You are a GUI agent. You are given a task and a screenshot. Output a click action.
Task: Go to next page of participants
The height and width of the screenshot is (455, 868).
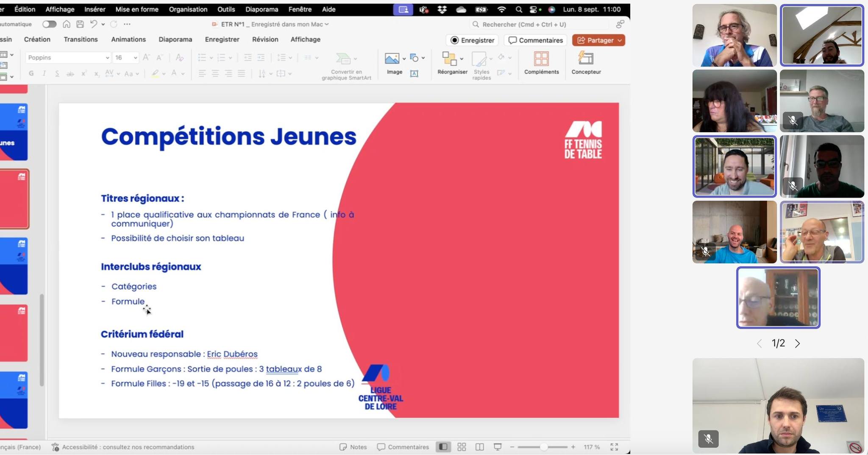(797, 343)
